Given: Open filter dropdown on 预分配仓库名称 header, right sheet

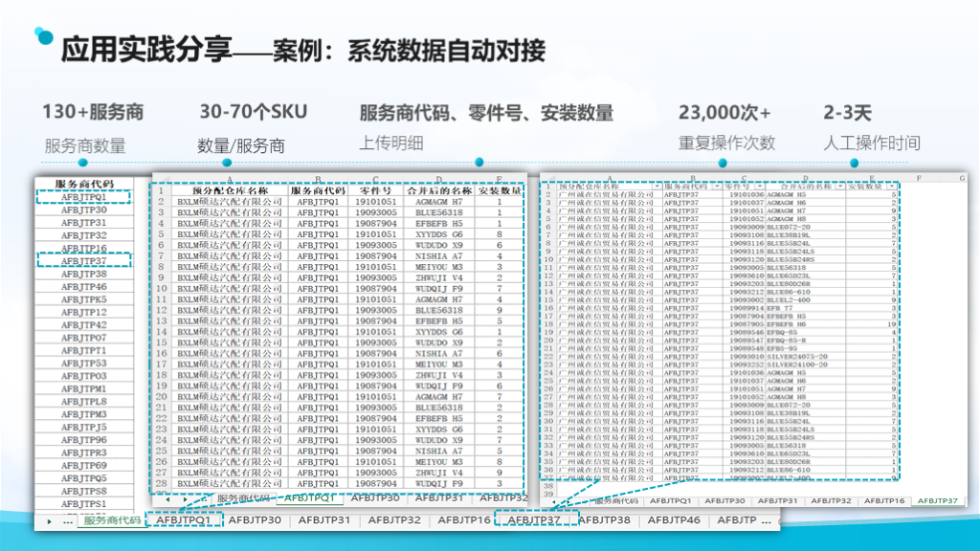Looking at the screenshot, I should tap(657, 187).
